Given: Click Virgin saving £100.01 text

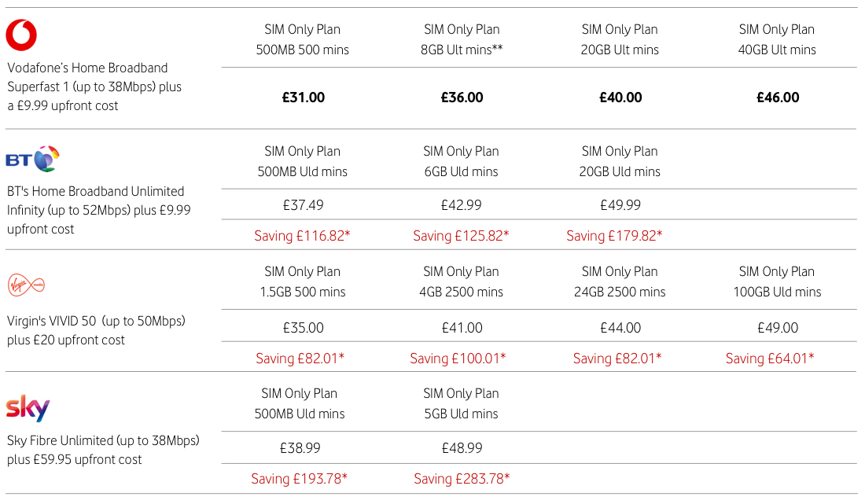Looking at the screenshot, I should coord(458,358).
